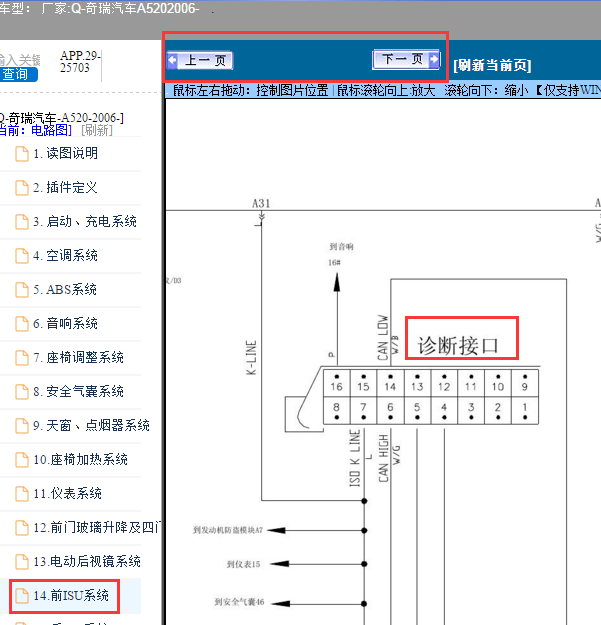
Task: Click pin 7 in diagnostic connector
Action: coord(363,410)
